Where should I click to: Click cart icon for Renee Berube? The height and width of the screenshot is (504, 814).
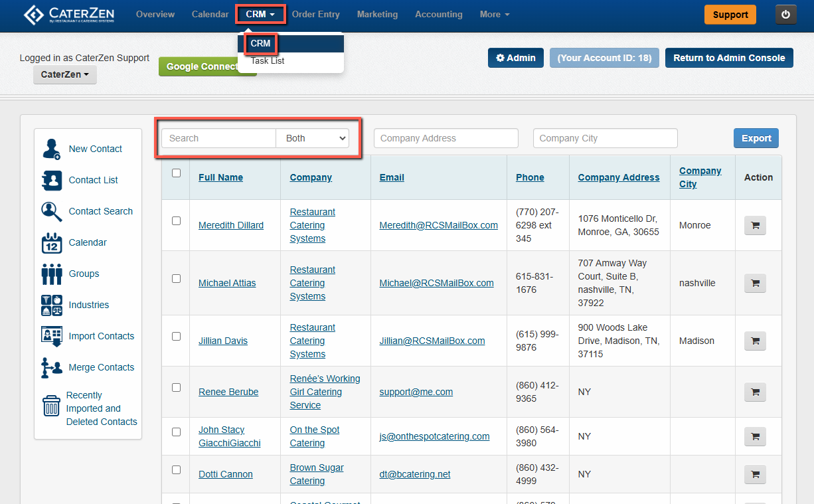[755, 392]
